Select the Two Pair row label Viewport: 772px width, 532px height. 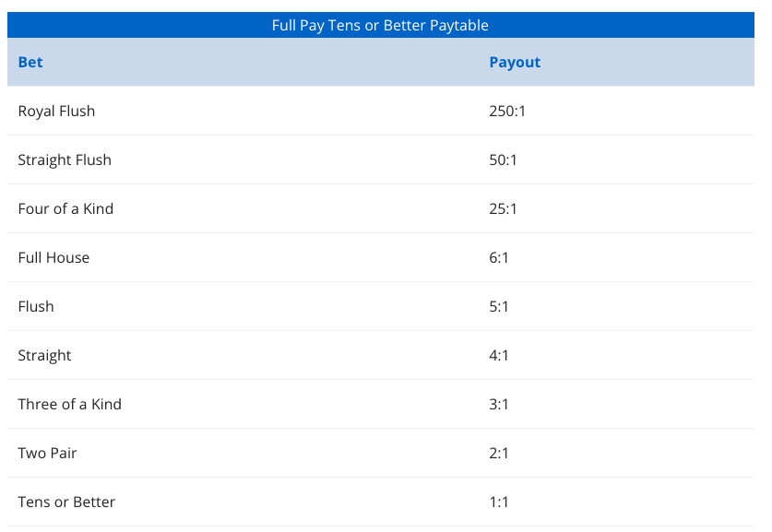45,454
